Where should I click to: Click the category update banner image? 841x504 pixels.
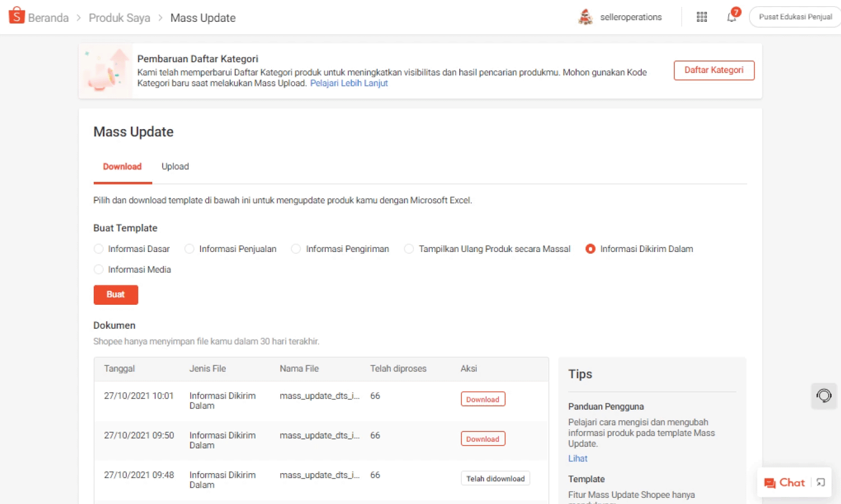(106, 71)
